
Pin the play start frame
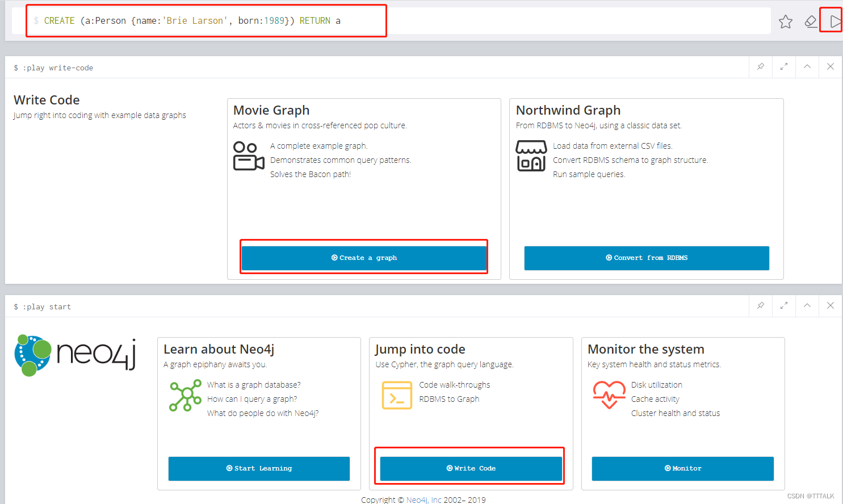pos(761,306)
